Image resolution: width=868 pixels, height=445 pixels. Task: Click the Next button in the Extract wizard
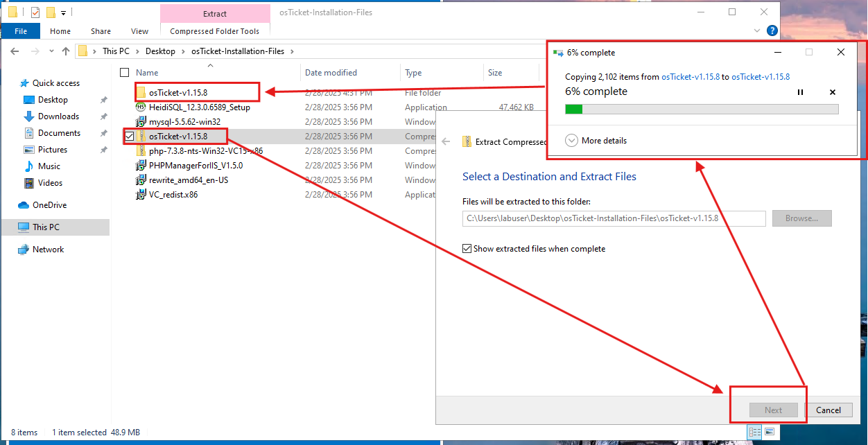pyautogui.click(x=774, y=410)
